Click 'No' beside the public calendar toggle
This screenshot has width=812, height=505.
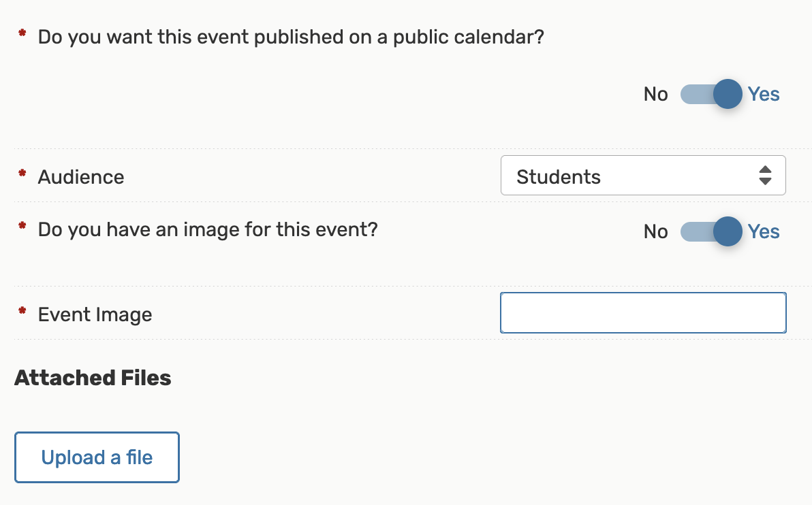tap(655, 94)
